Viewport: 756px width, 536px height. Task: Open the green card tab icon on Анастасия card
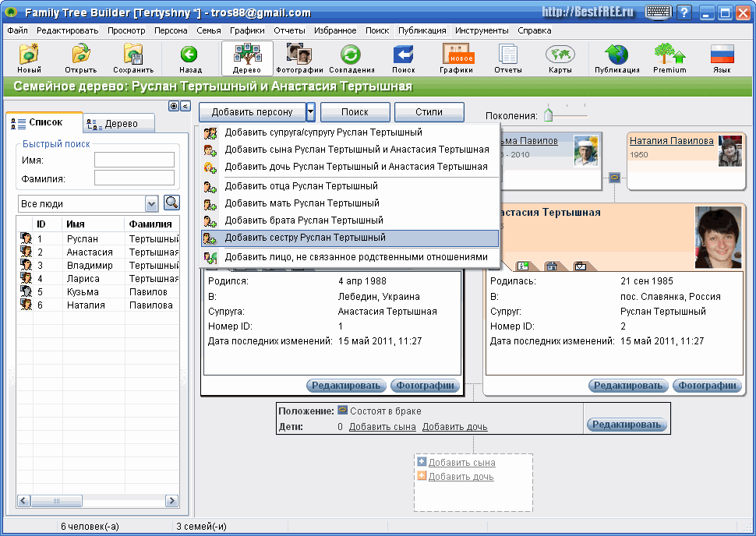(523, 266)
